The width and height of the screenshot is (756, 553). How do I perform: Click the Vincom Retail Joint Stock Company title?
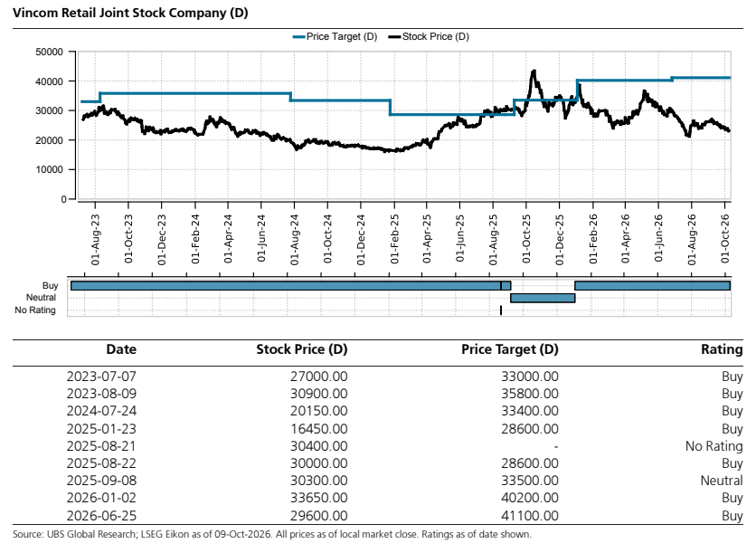(130, 13)
